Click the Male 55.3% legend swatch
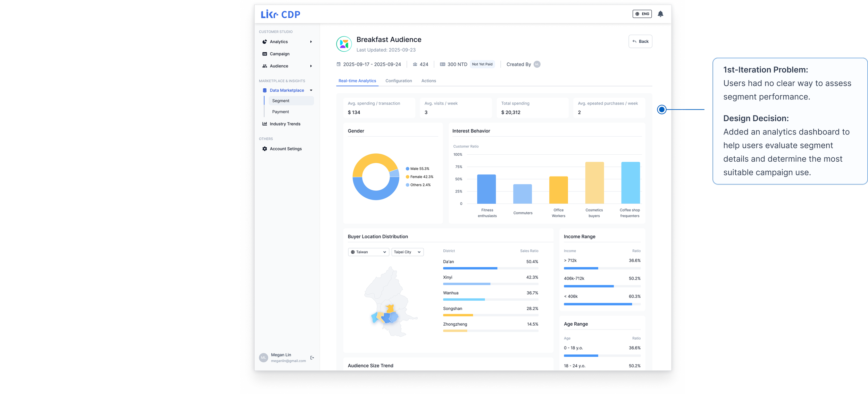This screenshot has height=394, width=868. [x=407, y=169]
